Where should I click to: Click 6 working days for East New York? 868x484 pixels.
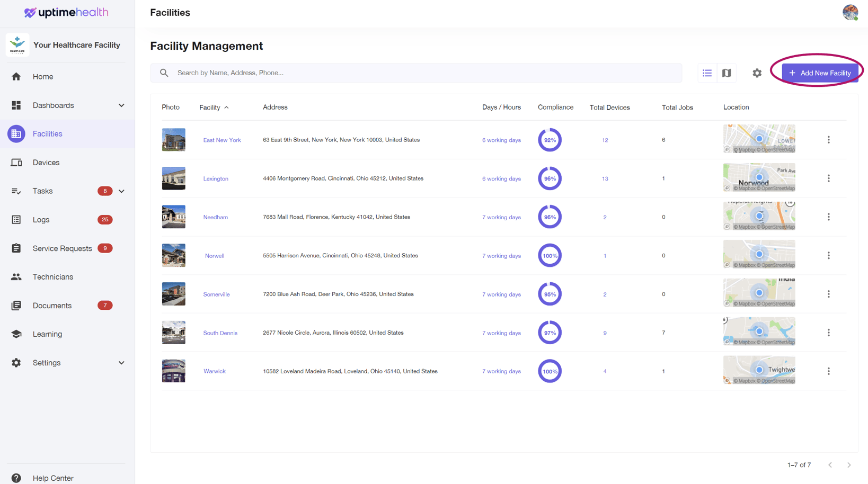(x=501, y=140)
